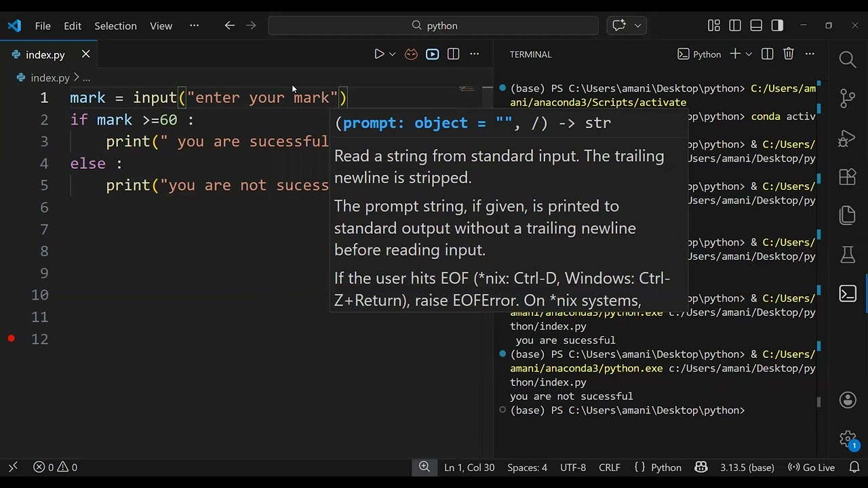Kill the terminal with the trash icon
The height and width of the screenshot is (488, 868).
click(x=788, y=54)
